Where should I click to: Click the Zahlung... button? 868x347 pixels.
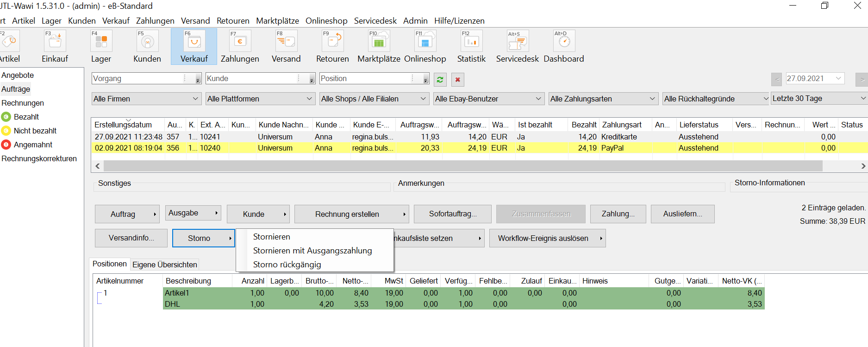(618, 214)
